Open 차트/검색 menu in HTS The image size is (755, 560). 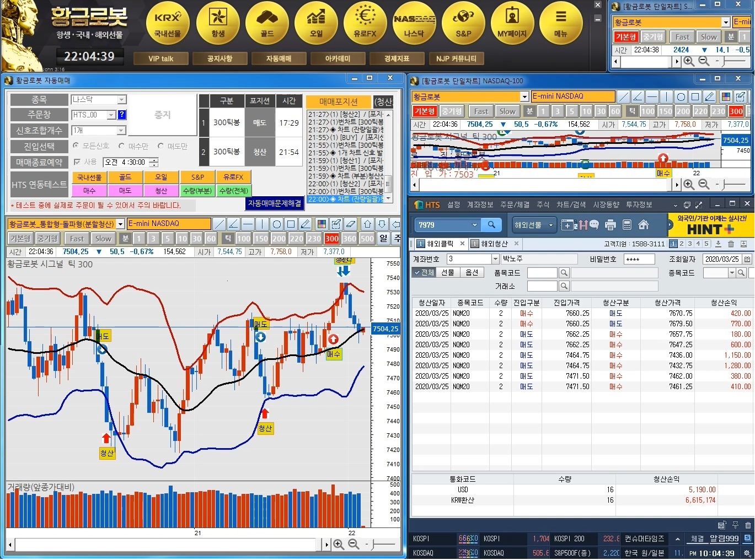pos(571,204)
